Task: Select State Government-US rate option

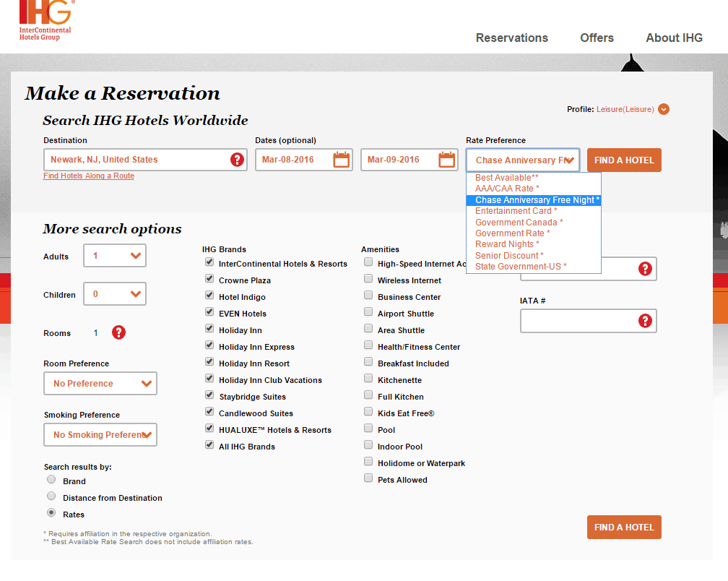Action: pyautogui.click(x=534, y=267)
